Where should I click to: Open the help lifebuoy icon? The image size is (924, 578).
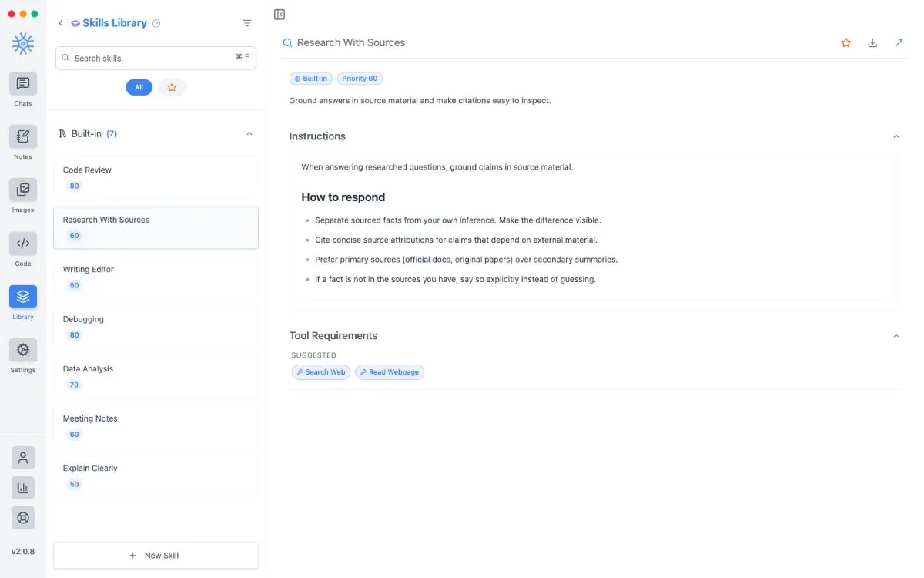point(23,518)
